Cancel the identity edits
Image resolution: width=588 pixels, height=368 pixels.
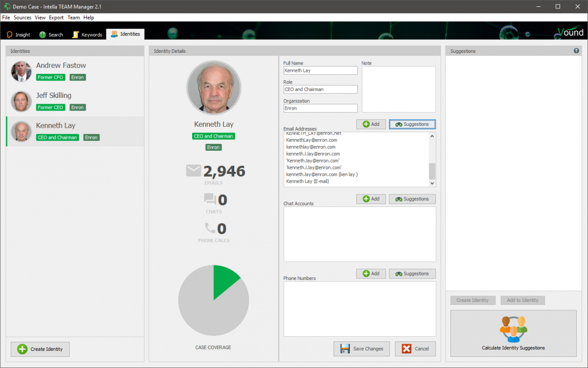click(415, 348)
